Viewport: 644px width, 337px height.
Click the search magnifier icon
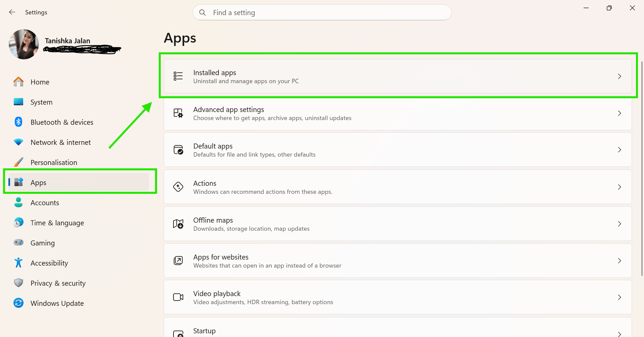pyautogui.click(x=202, y=12)
